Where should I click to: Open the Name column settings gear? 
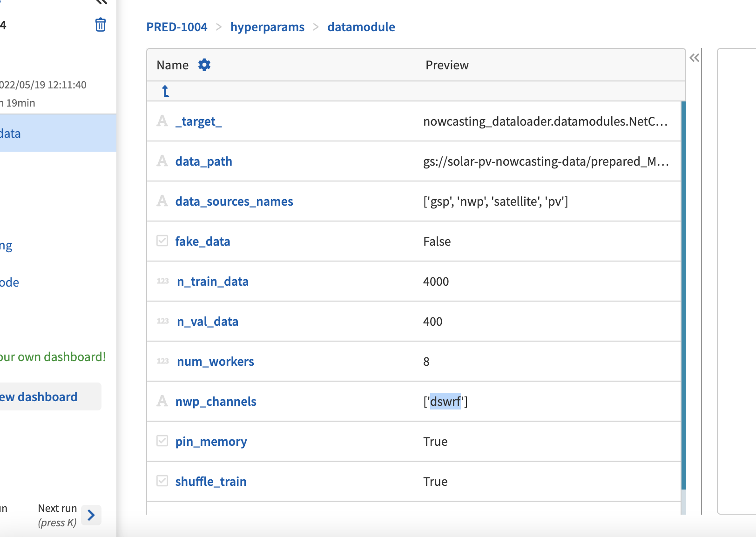[x=204, y=65]
